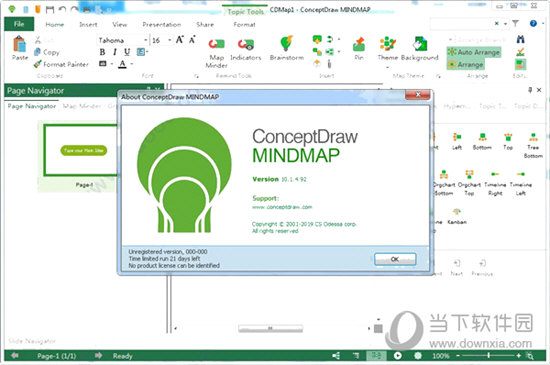Click the Undo icon in quick access toolbar

(x=62, y=9)
